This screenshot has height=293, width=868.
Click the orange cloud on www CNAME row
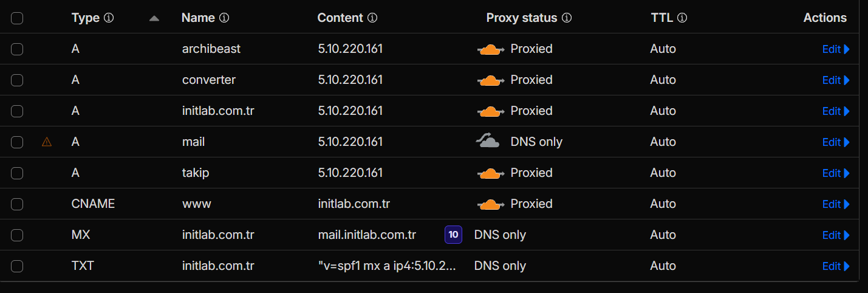[491, 204]
